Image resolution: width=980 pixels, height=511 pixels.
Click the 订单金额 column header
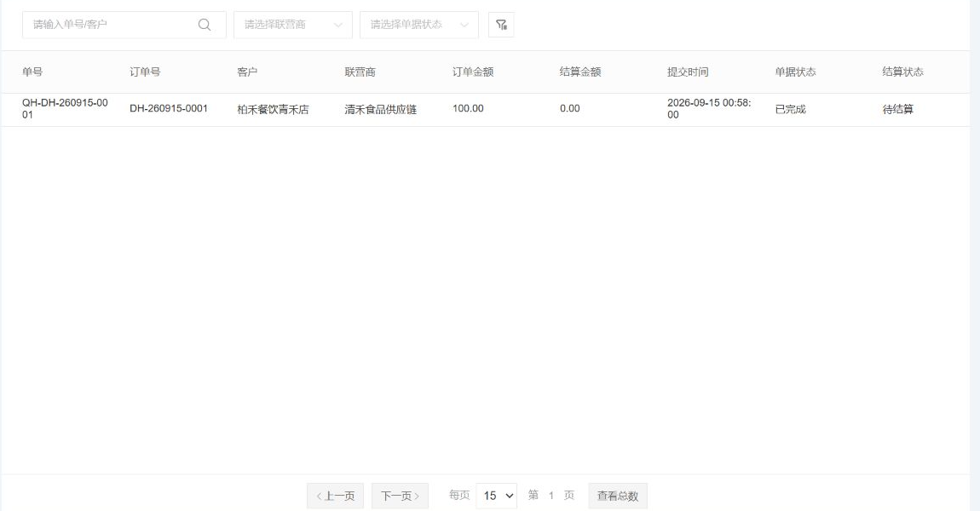coord(473,72)
